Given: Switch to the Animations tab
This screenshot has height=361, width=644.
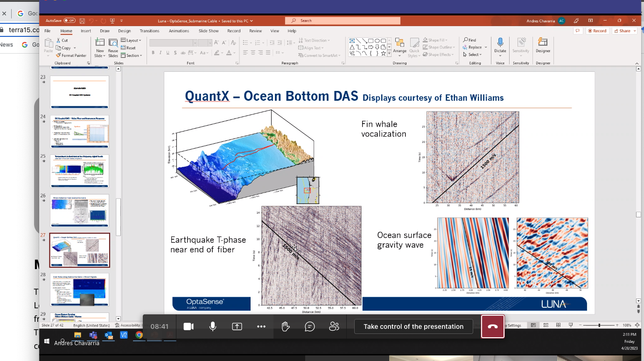Looking at the screenshot, I should (179, 31).
